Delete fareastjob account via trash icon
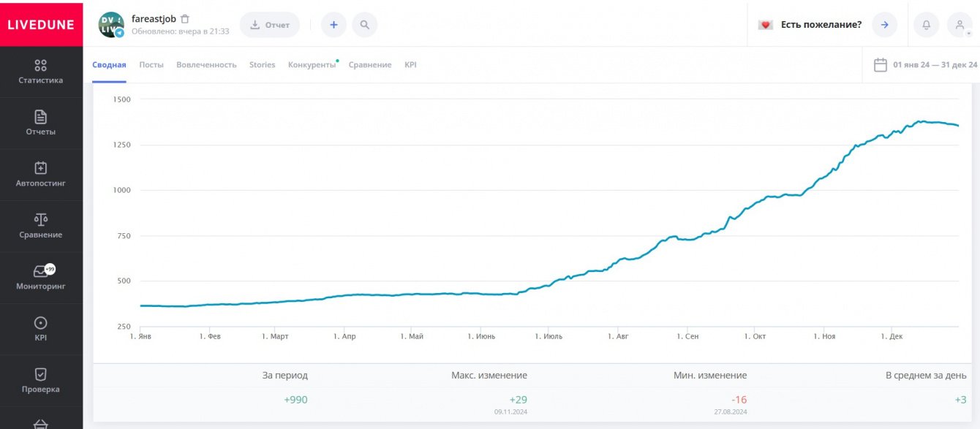This screenshot has height=429, width=980. pyautogui.click(x=185, y=19)
